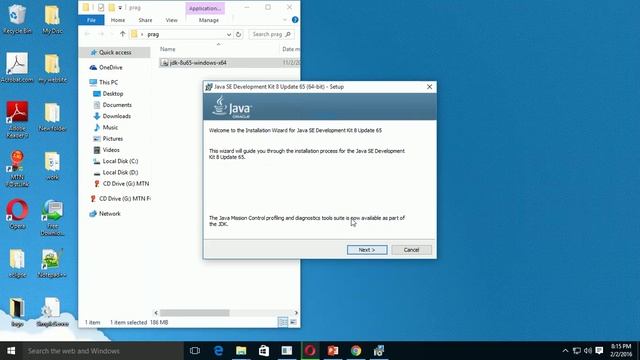Select Quick access in navigation pane
The height and width of the screenshot is (360, 640).
click(114, 52)
